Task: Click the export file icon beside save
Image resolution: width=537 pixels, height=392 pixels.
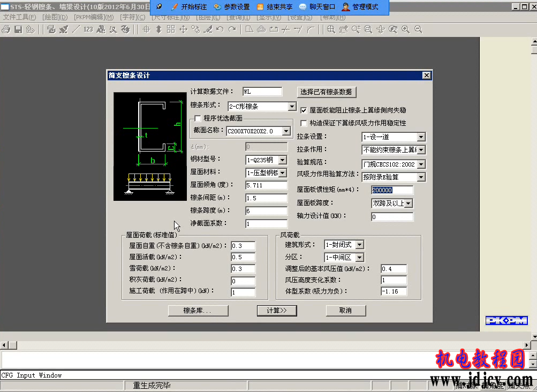Action: click(x=31, y=29)
